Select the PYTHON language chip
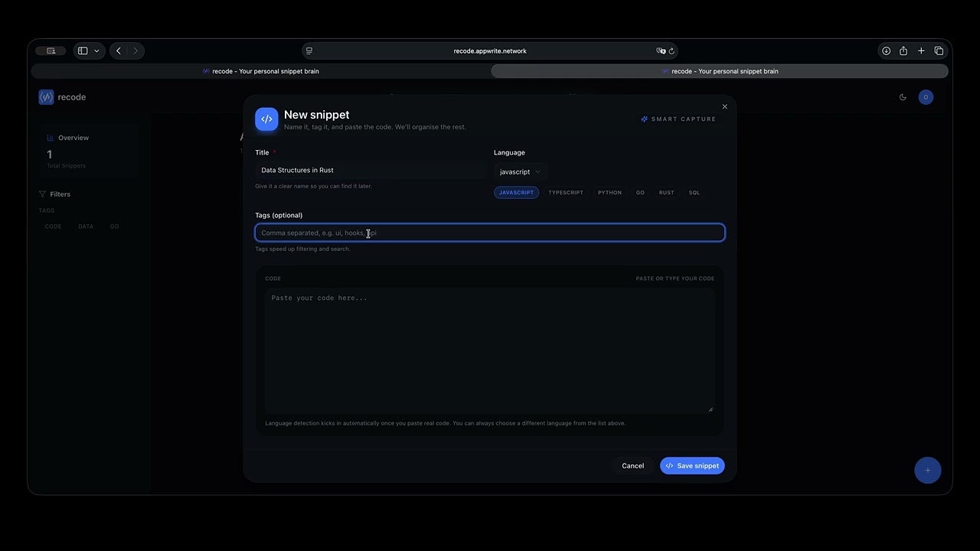 click(x=609, y=193)
